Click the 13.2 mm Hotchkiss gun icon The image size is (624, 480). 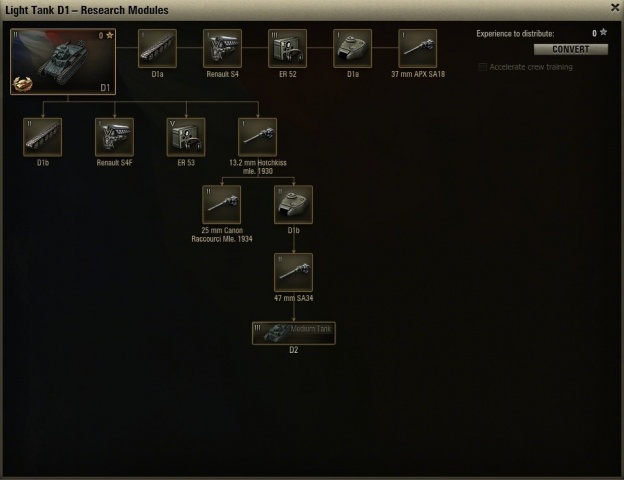[x=257, y=137]
